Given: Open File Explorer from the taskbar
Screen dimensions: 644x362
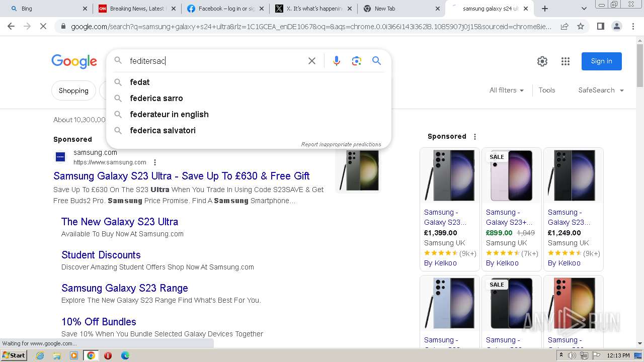Looking at the screenshot, I should tap(57, 355).
